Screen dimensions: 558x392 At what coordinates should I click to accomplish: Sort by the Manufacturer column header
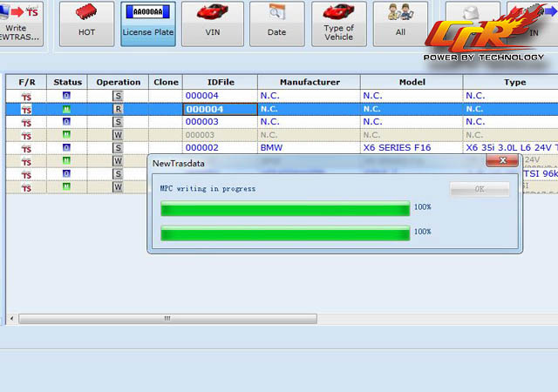tap(310, 82)
